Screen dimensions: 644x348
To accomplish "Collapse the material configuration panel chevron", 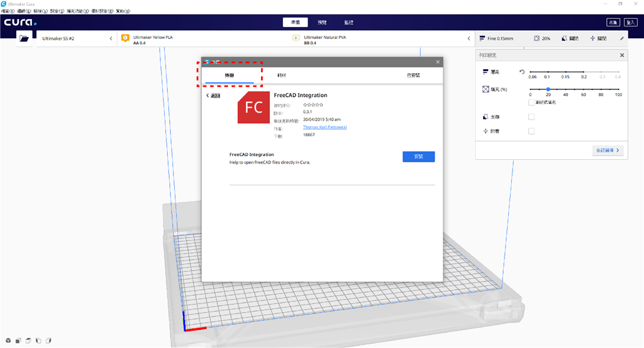I will pos(469,38).
